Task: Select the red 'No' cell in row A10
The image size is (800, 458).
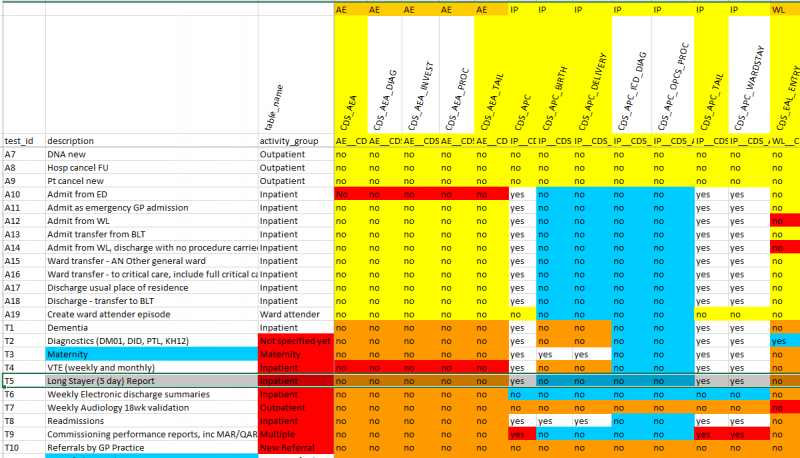Action: click(351, 193)
